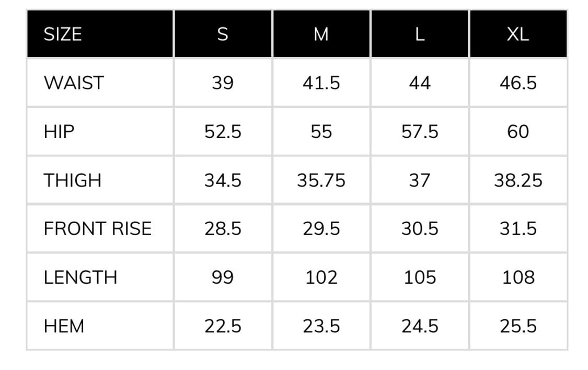The width and height of the screenshot is (588, 370).
Task: Click the waist value 46.5 for XL
Action: tap(518, 83)
